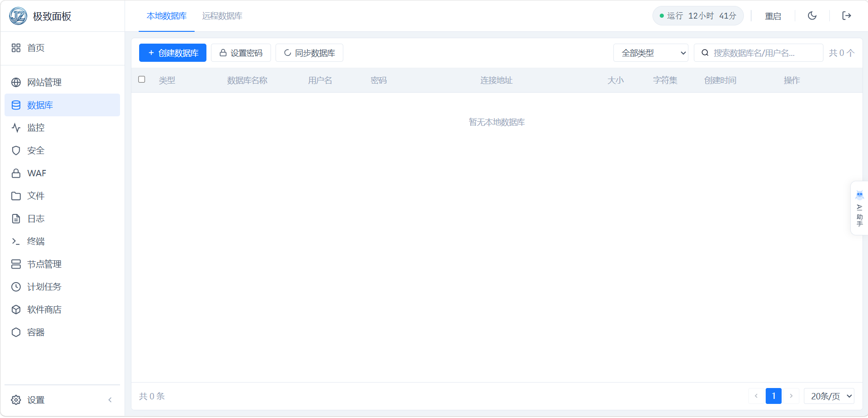The width and height of the screenshot is (868, 418).
Task: Click the 文件 folder icon
Action: [16, 196]
